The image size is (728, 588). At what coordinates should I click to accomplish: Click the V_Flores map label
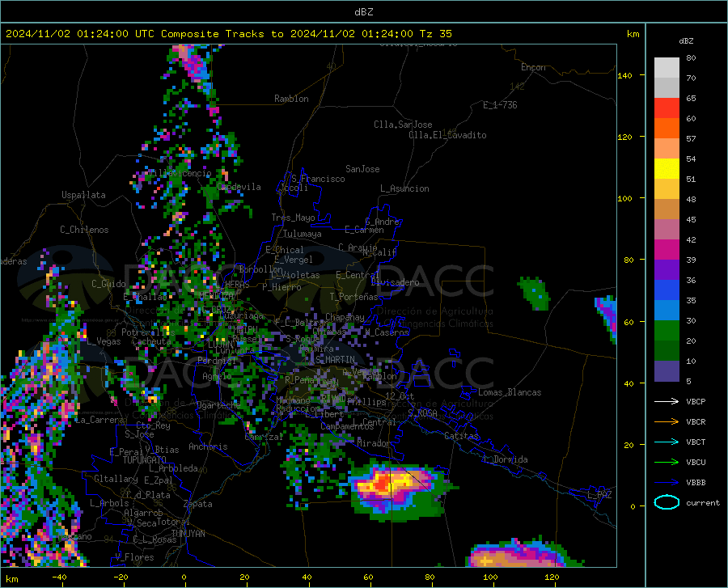point(134,557)
